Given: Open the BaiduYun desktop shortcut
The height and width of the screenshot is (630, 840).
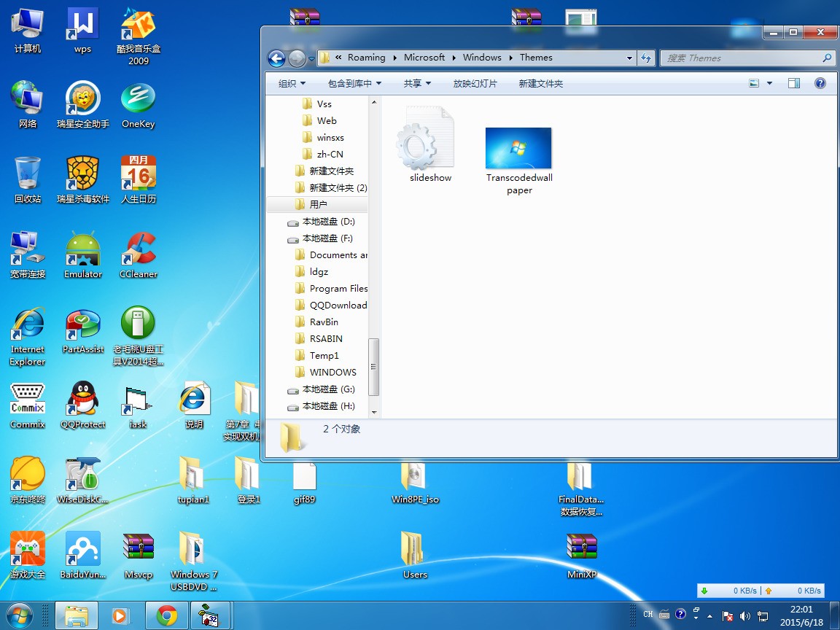Looking at the screenshot, I should [x=83, y=555].
